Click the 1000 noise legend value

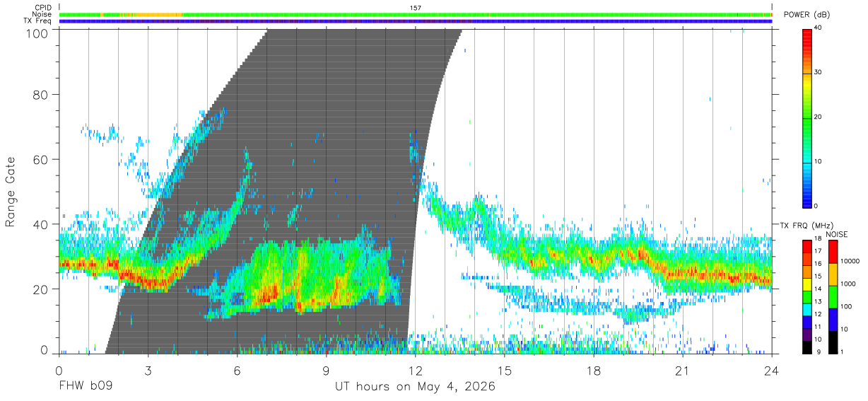(847, 284)
